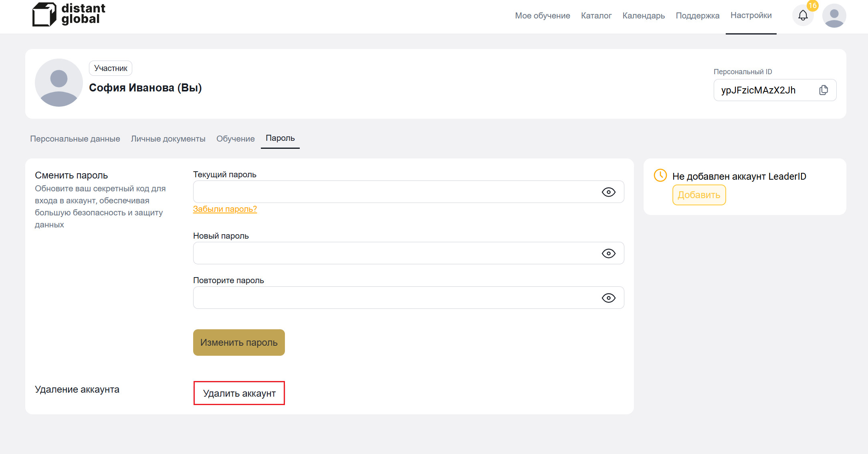This screenshot has width=868, height=454.
Task: Click the Удаление аккаунта label
Action: 77,389
